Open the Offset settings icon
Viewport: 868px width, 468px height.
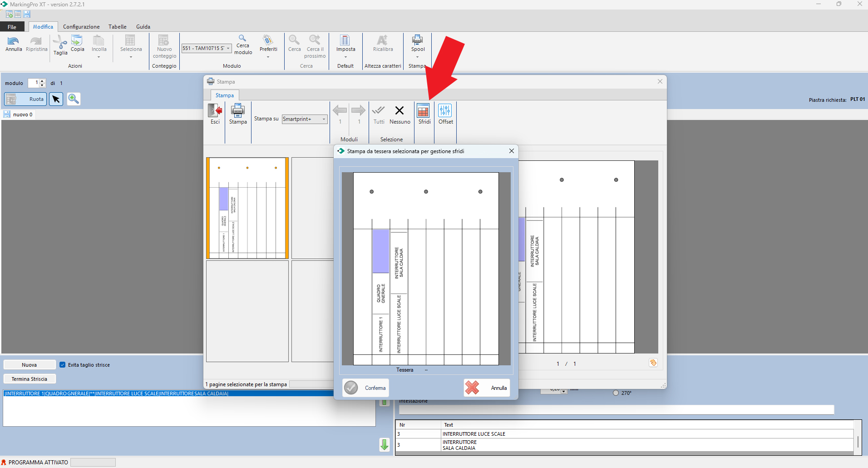tap(445, 111)
